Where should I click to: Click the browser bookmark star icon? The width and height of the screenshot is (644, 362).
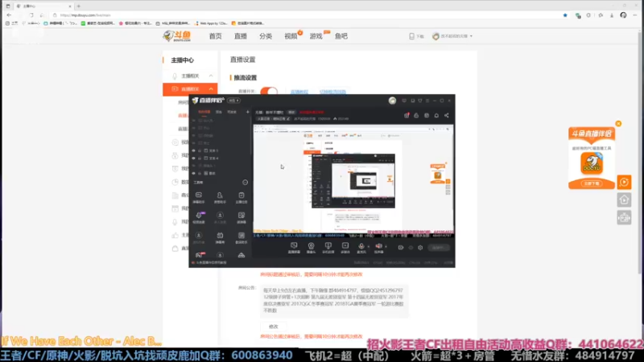click(565, 15)
